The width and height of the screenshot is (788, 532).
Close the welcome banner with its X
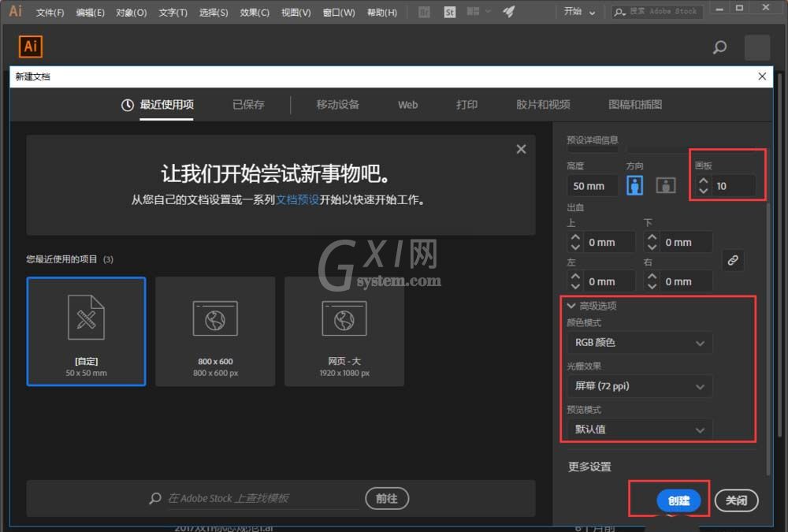[x=521, y=149]
